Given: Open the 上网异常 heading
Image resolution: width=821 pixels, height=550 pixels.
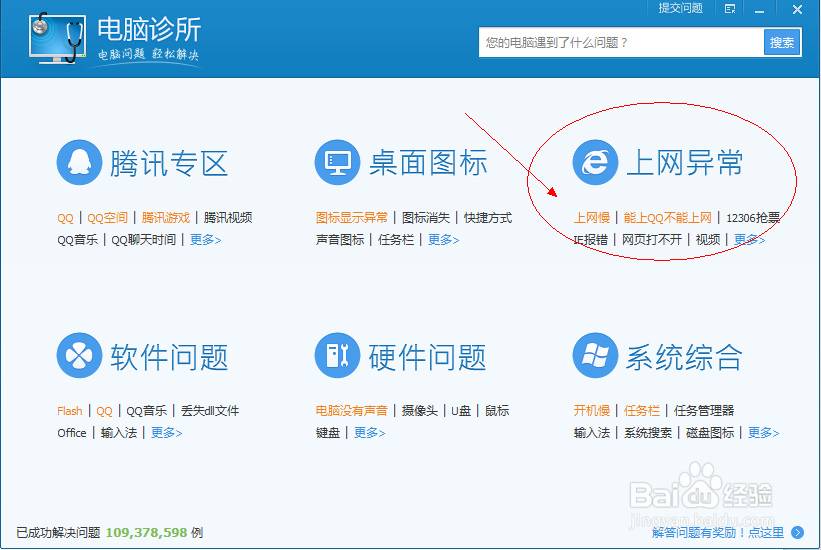Looking at the screenshot, I should coord(684,163).
